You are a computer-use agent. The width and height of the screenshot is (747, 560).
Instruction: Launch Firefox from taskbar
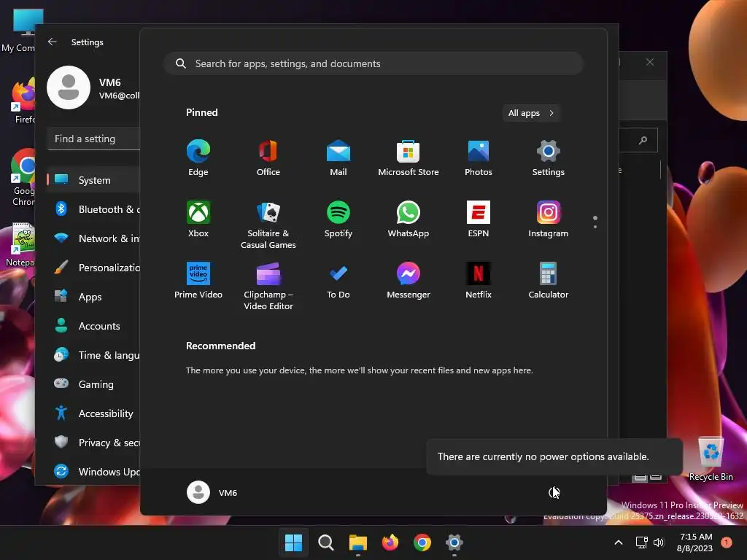coord(390,542)
